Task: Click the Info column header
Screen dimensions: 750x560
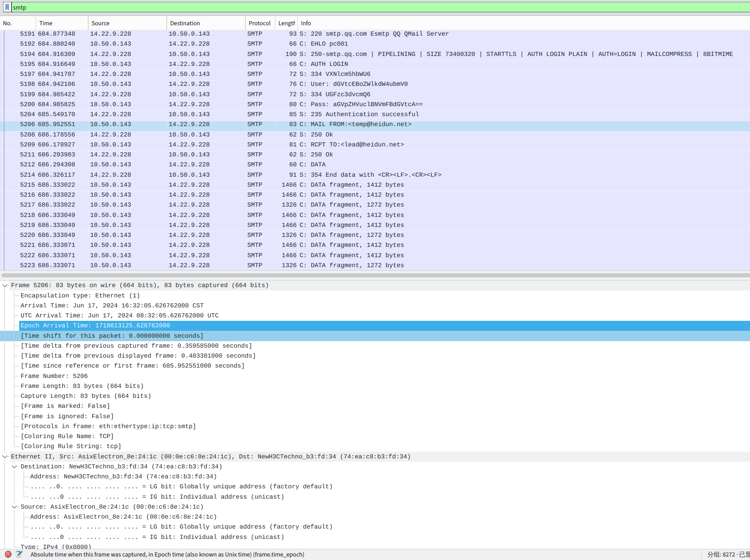Action: 306,23
